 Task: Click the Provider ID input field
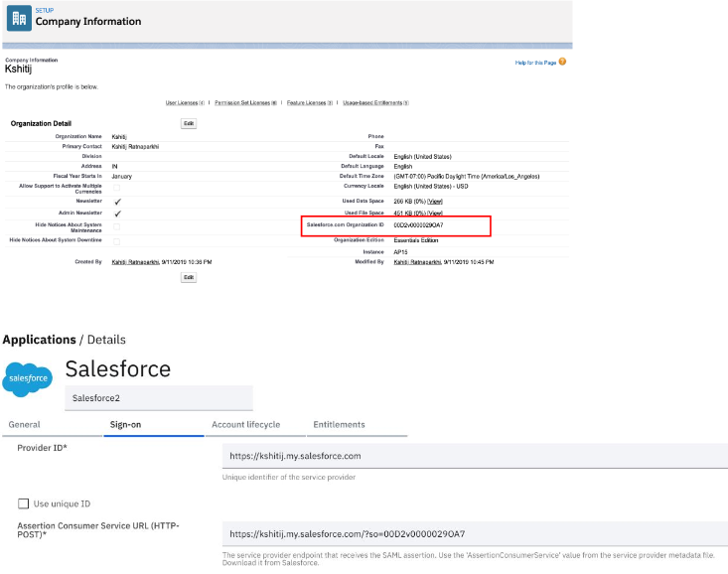[x=475, y=456]
